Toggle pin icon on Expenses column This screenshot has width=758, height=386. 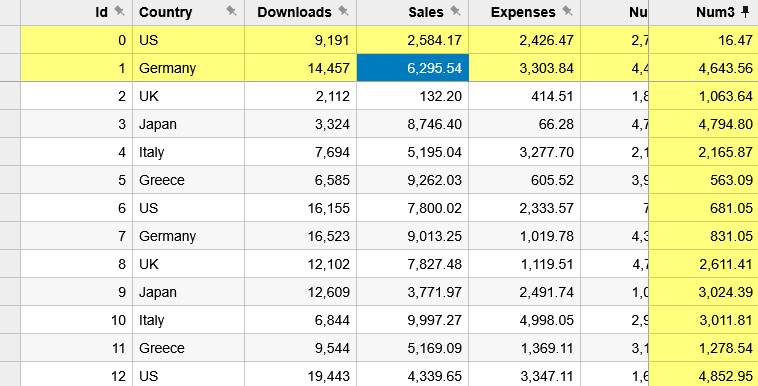(568, 11)
